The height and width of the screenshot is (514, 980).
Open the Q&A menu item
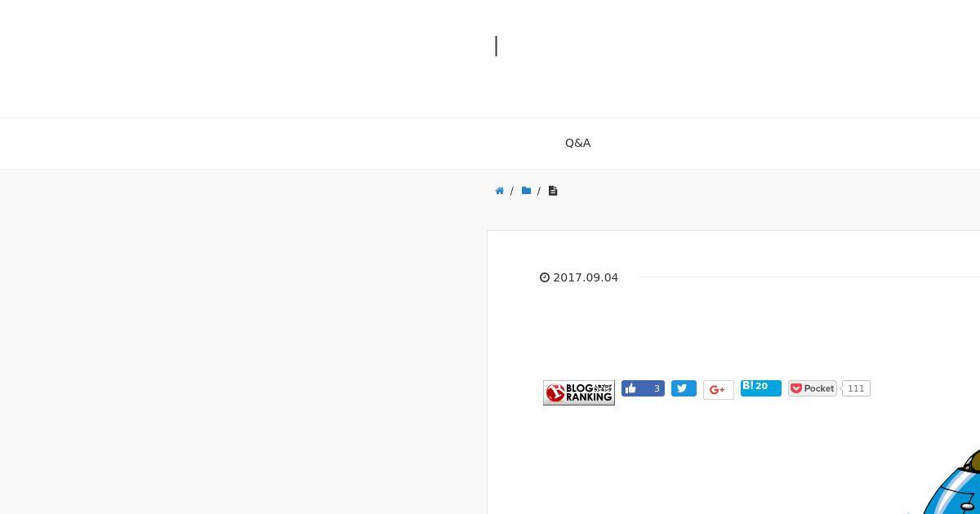pyautogui.click(x=577, y=143)
